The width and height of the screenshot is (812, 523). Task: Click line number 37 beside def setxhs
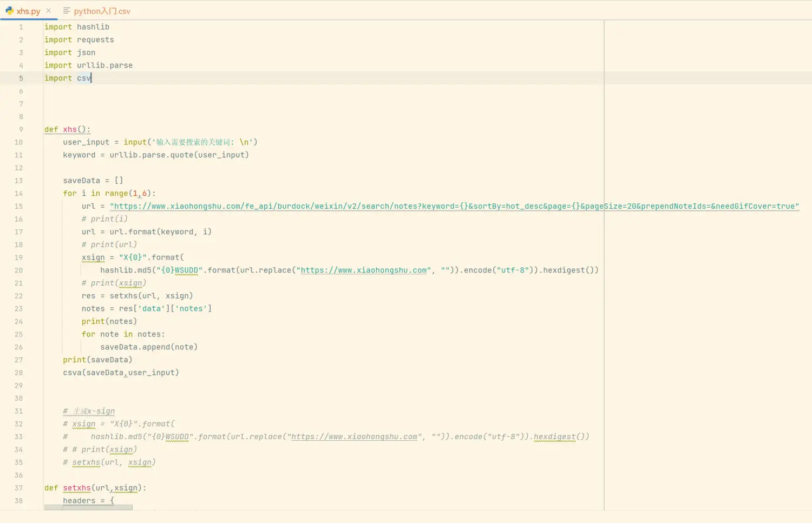point(19,488)
